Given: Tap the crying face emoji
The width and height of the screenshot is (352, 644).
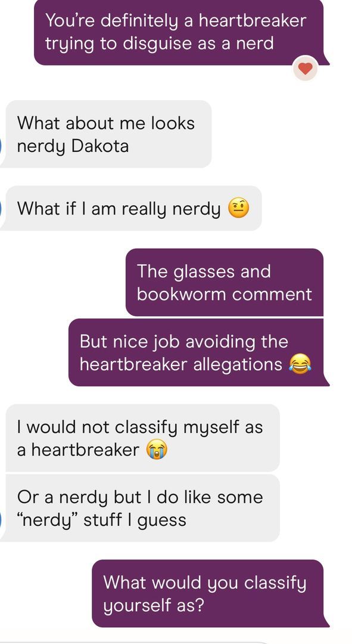Looking at the screenshot, I should [157, 450].
